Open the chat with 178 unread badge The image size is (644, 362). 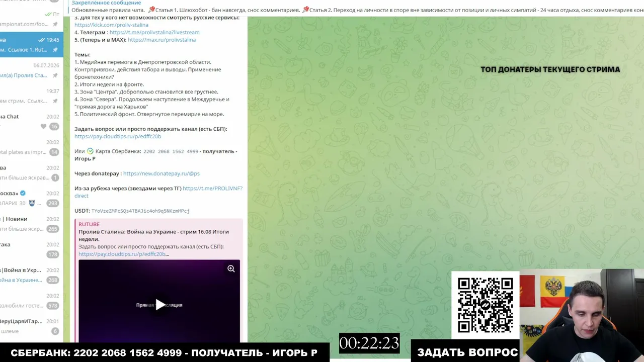[31, 249]
